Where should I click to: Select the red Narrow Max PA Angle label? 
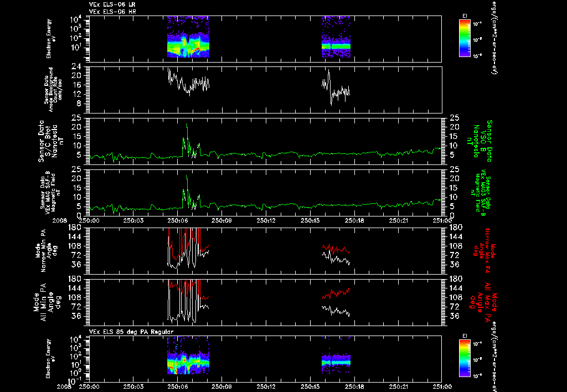(484, 250)
